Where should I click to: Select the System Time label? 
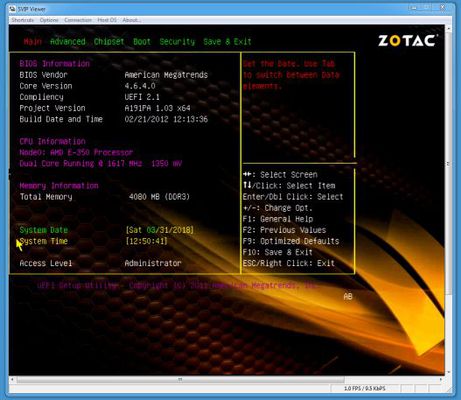[44, 241]
